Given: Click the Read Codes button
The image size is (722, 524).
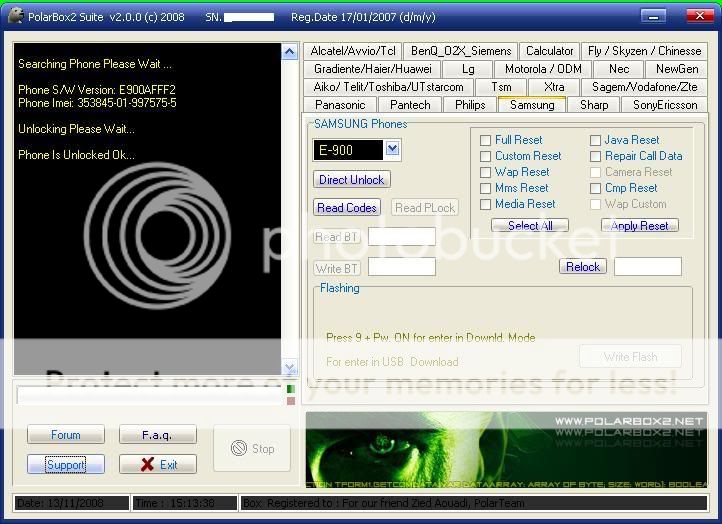Looking at the screenshot, I should click(347, 208).
